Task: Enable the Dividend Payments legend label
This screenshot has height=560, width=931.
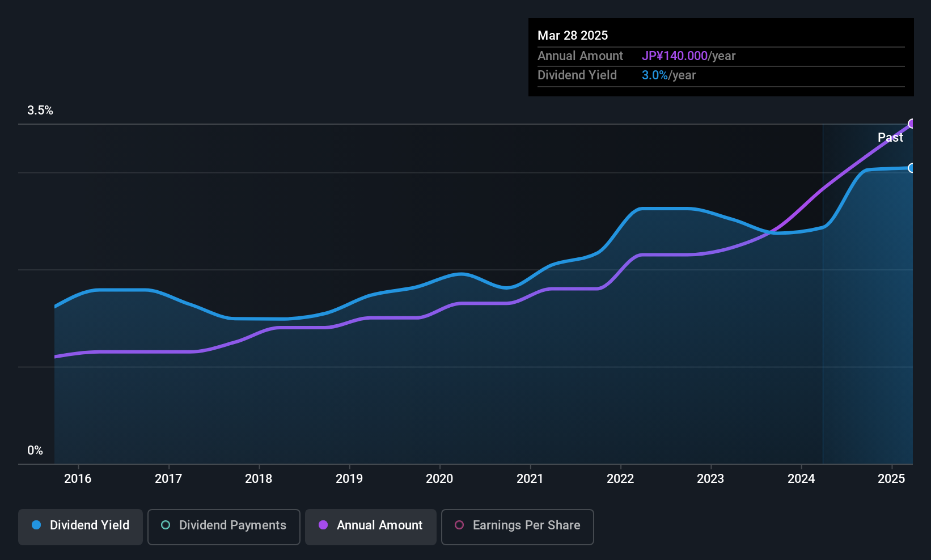Action: [x=232, y=525]
